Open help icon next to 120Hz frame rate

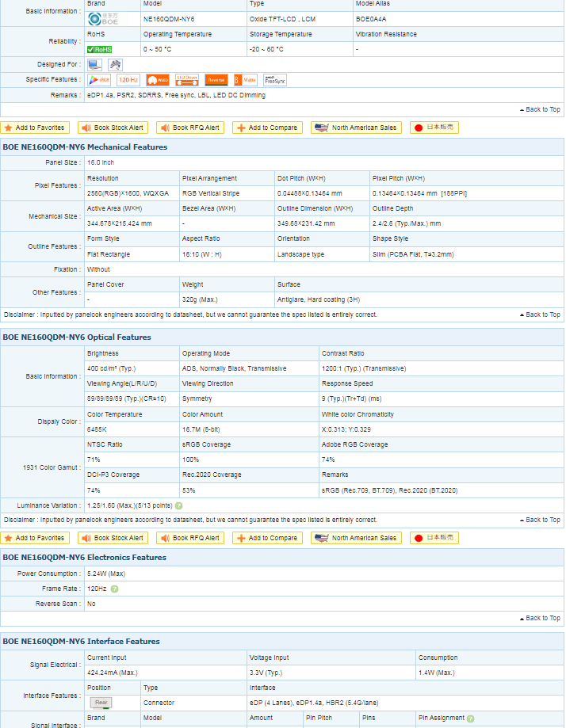coord(114,589)
